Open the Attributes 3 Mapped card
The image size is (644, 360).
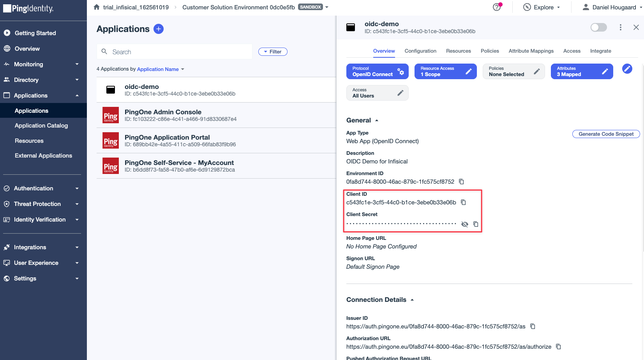pyautogui.click(x=582, y=71)
